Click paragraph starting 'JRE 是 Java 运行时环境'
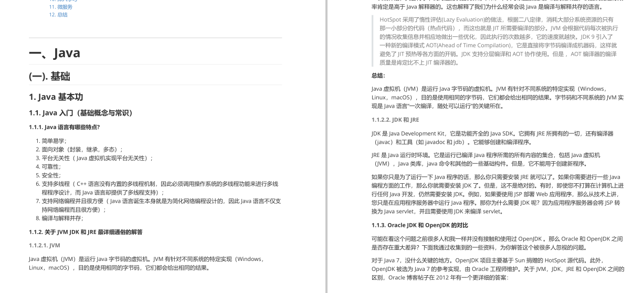This screenshot has width=644, height=293. click(485, 159)
